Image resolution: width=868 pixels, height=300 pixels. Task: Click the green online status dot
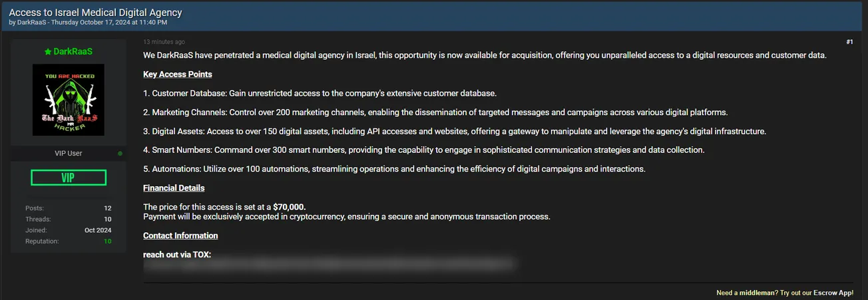click(x=120, y=154)
